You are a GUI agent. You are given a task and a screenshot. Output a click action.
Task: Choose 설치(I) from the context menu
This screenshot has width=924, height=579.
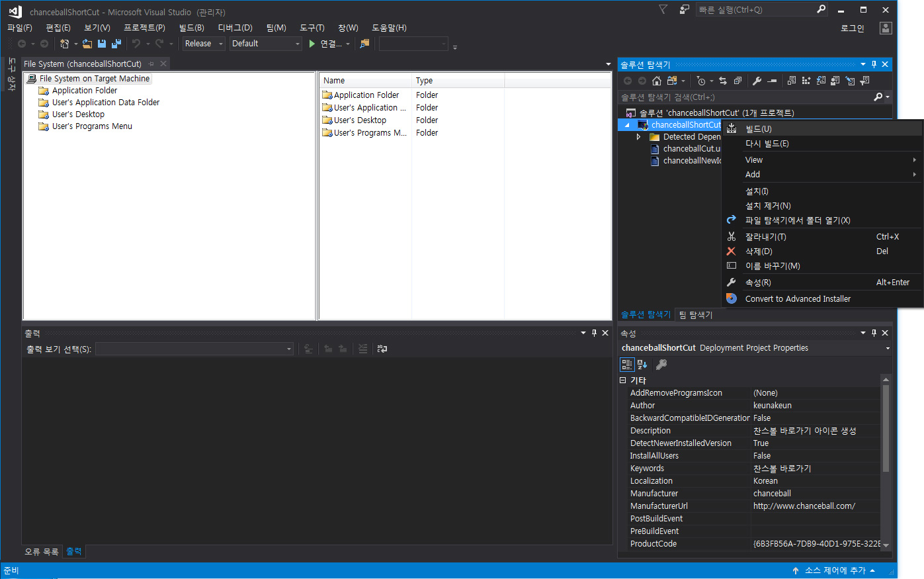coord(823,191)
